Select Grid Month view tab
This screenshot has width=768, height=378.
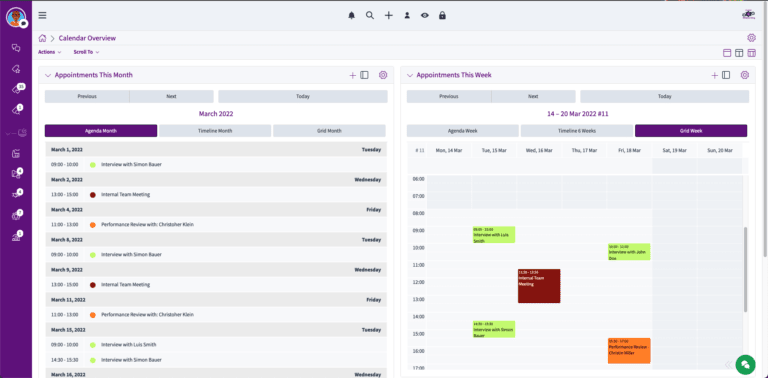pos(329,131)
